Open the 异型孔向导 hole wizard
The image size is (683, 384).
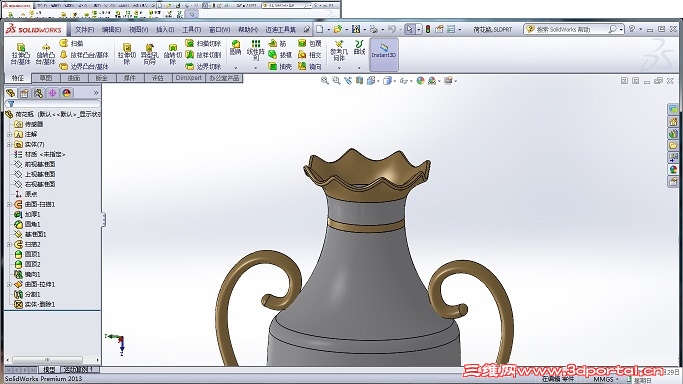tap(149, 54)
